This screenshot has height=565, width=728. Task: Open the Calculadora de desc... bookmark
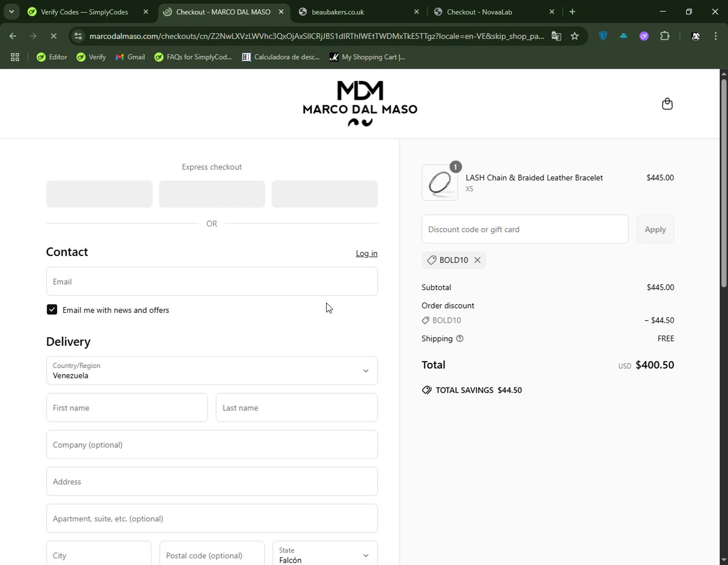[281, 57]
